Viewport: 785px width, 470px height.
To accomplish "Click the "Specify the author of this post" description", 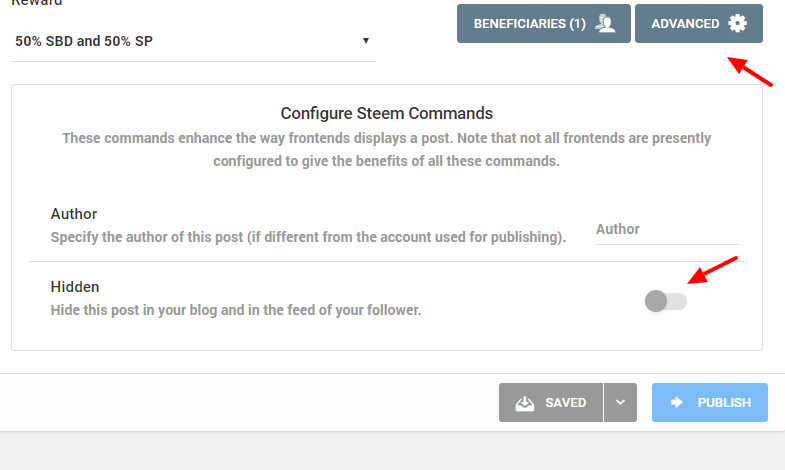I will [308, 238].
